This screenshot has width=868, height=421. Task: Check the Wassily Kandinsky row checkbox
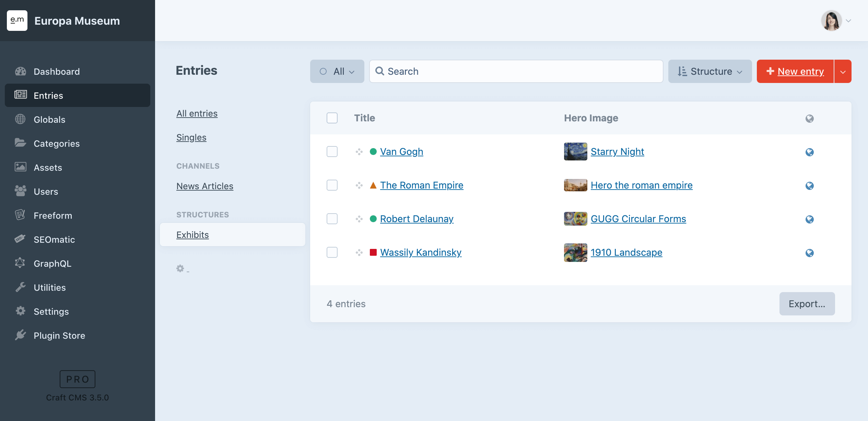point(332,252)
